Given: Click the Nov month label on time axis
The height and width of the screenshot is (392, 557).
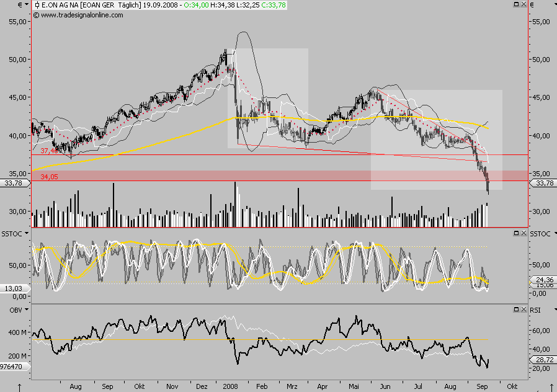Looking at the screenshot, I should point(172,386).
